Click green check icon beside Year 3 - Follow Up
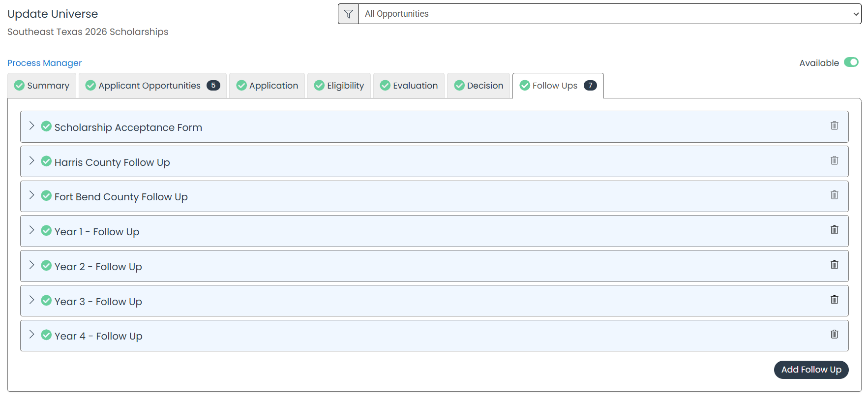Screen dimensions: 868x405 46,301
